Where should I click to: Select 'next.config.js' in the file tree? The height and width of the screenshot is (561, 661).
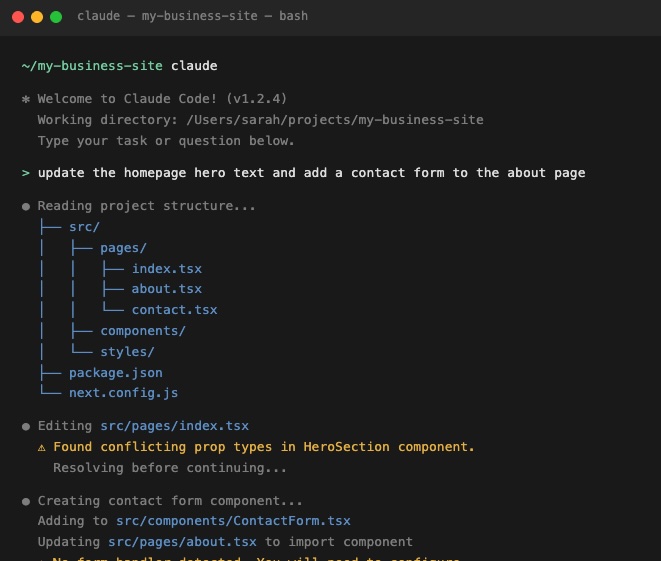[123, 393]
